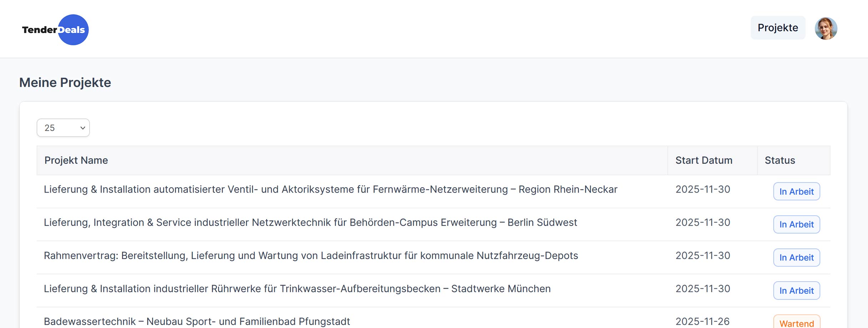This screenshot has width=868, height=328.
Task: Click the In Arbeit badge for Berlin Südwest project
Action: 796,225
